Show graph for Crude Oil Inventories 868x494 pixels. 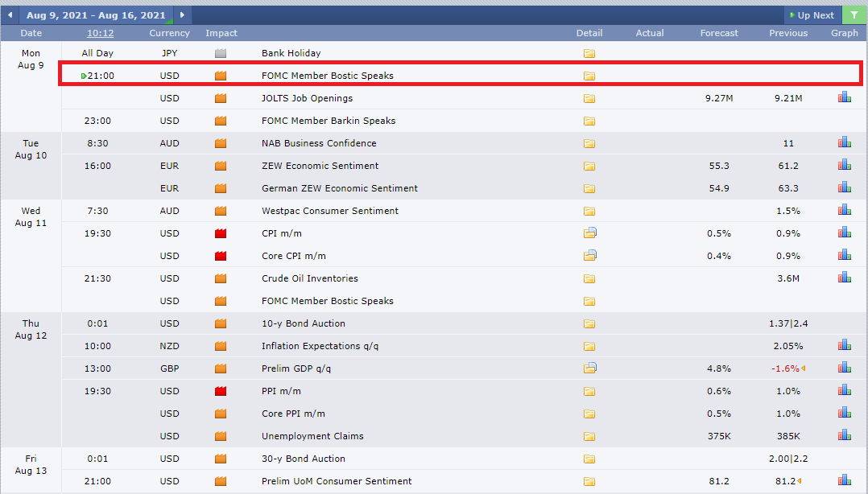click(x=844, y=277)
